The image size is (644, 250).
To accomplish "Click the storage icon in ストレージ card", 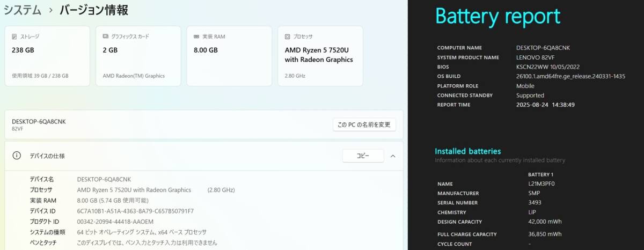I will point(15,36).
